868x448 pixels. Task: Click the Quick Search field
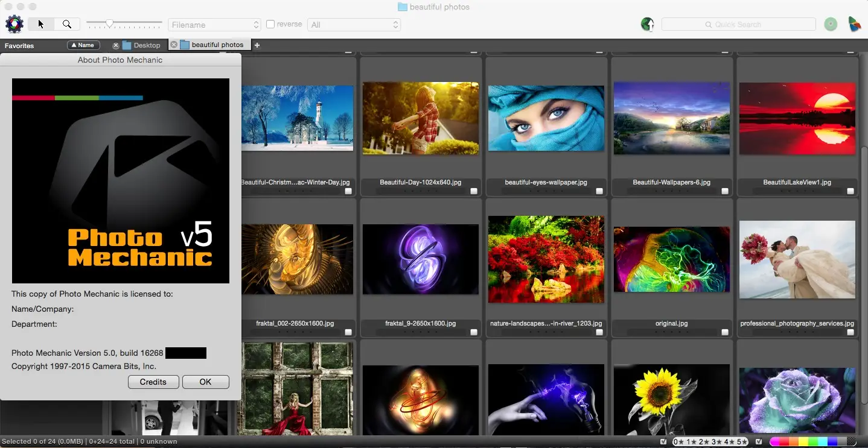pyautogui.click(x=739, y=25)
